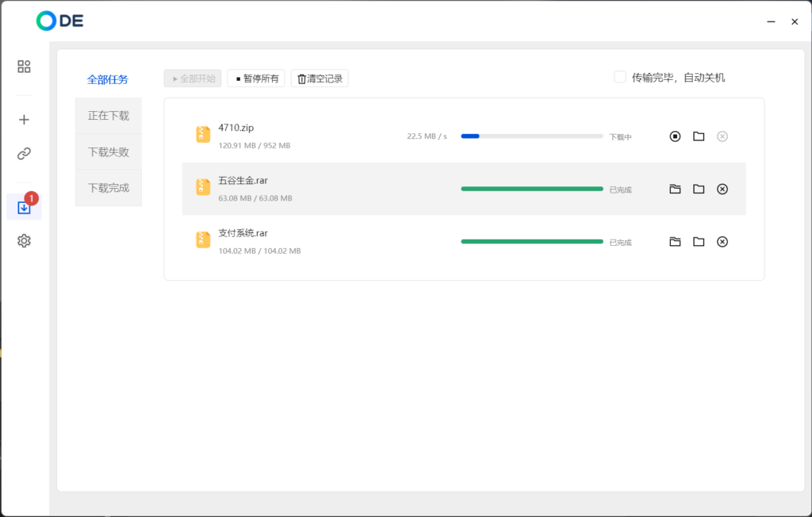Click the plus icon to add a task
Viewport: 812px width, 517px height.
pos(24,120)
